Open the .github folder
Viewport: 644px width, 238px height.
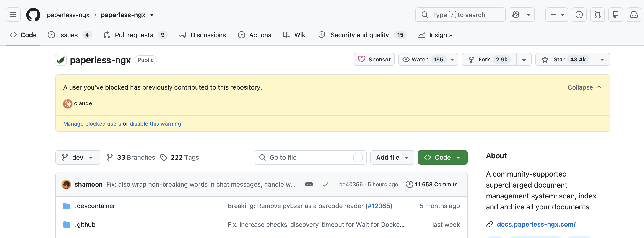[85, 225]
